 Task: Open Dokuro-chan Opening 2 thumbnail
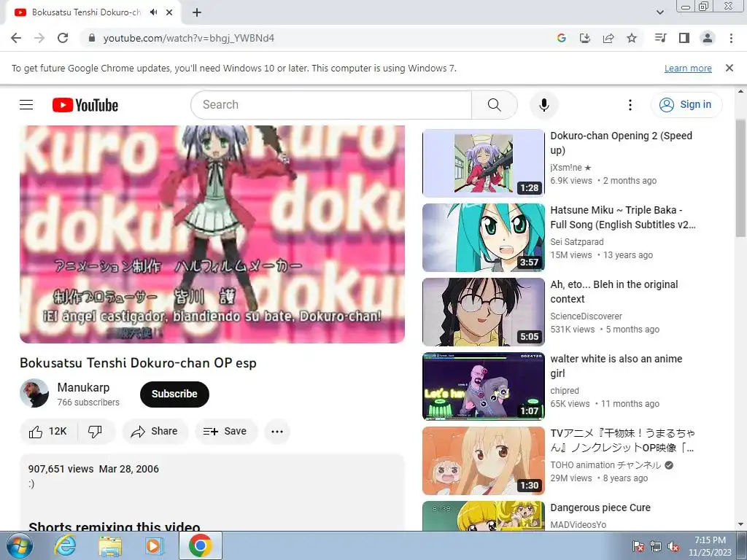(483, 163)
